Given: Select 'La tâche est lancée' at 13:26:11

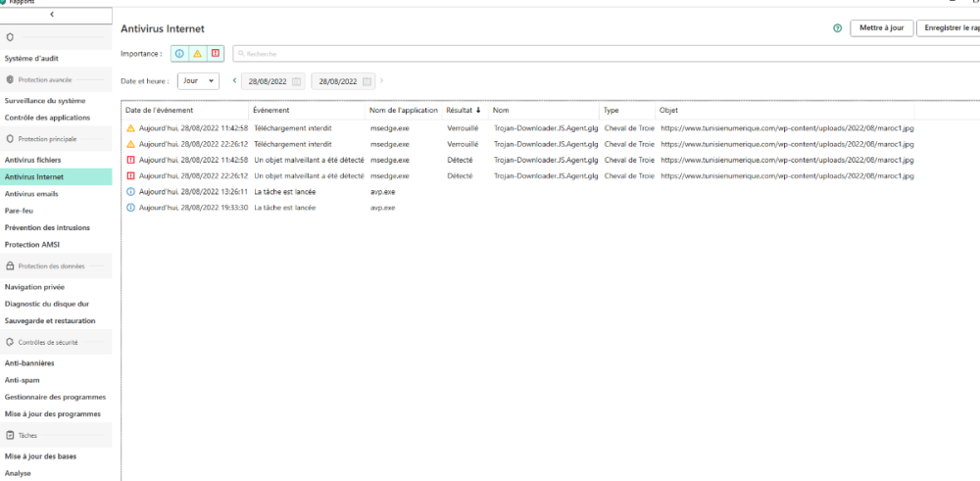Looking at the screenshot, I should (x=284, y=192).
